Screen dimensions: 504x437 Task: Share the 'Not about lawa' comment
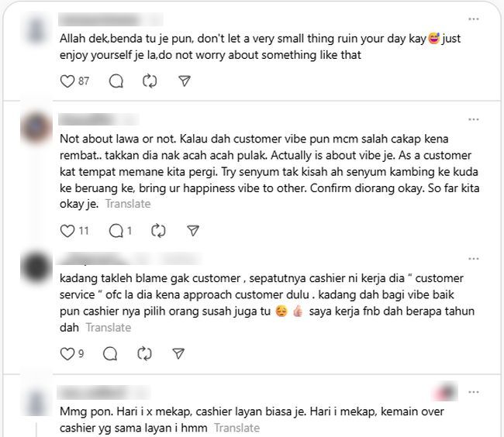click(193, 231)
